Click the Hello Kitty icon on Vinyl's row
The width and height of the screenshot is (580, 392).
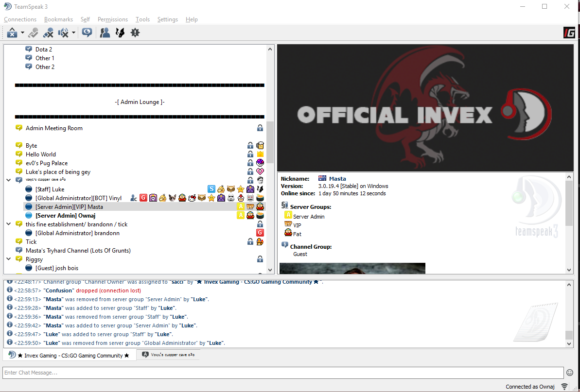192,198
